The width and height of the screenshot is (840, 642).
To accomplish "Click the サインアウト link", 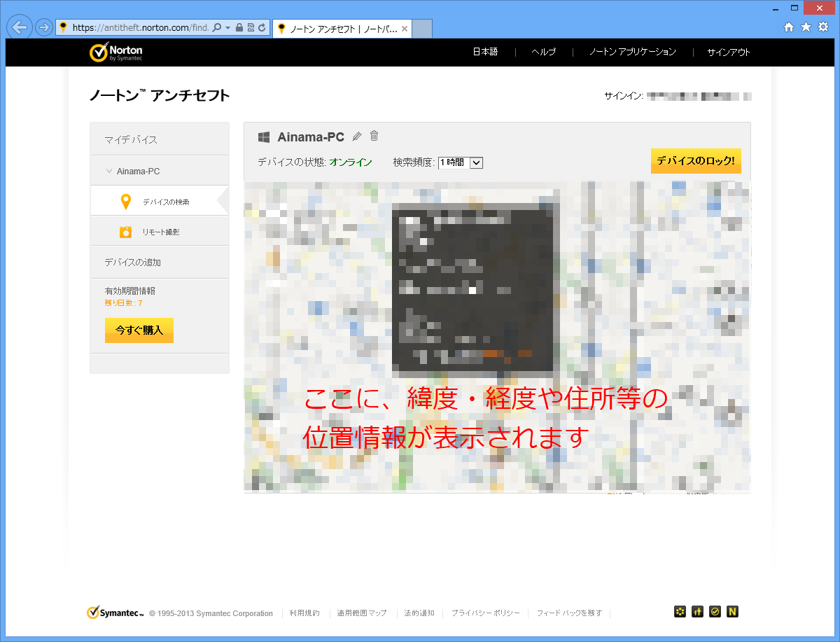I will [x=728, y=52].
